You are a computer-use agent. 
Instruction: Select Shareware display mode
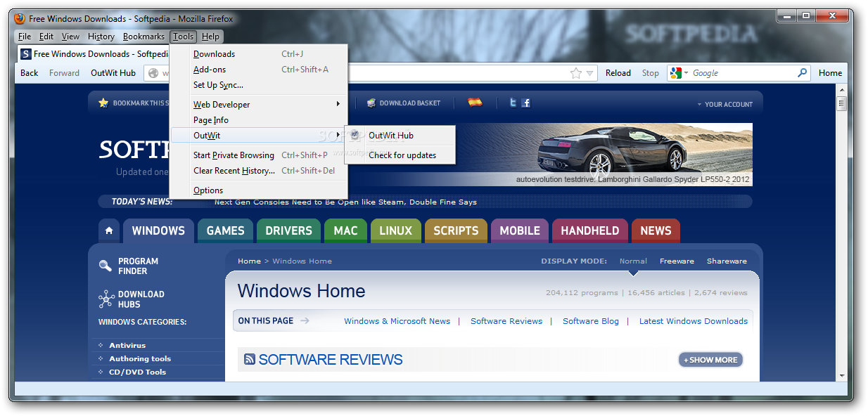click(x=727, y=261)
